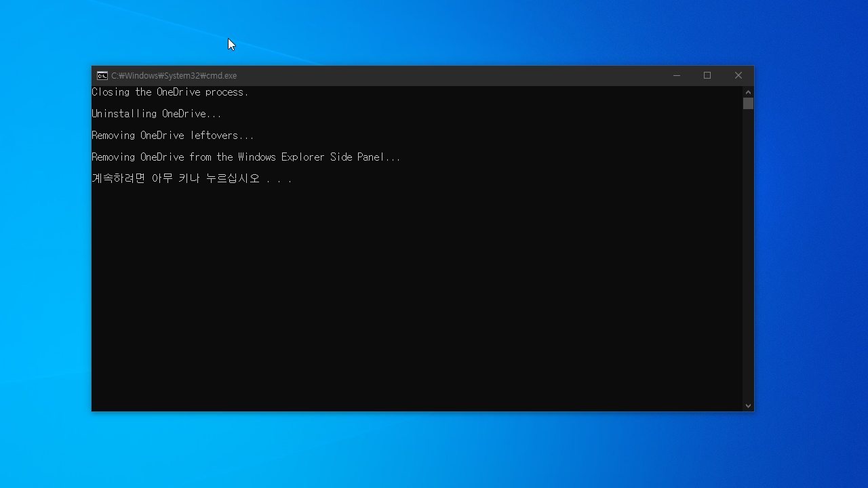Click the line about Windows Explorer Side Panel
This screenshot has height=488, width=868.
[x=246, y=157]
